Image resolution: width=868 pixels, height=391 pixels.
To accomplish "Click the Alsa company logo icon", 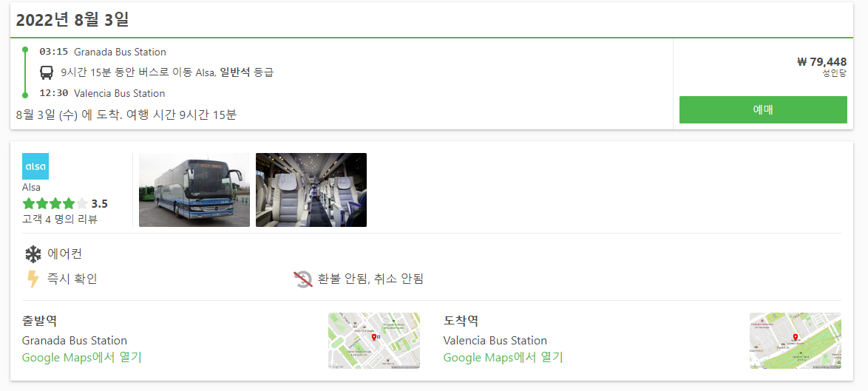I will pyautogui.click(x=35, y=166).
